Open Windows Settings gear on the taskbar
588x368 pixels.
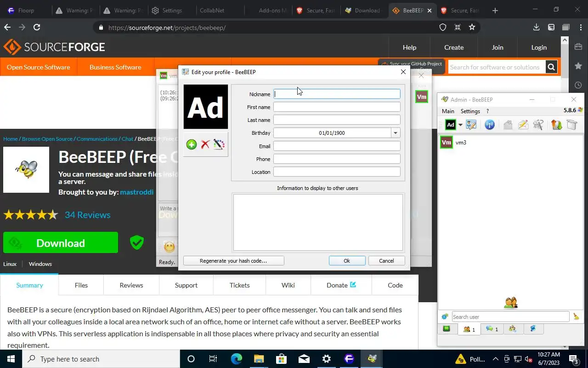(x=327, y=359)
